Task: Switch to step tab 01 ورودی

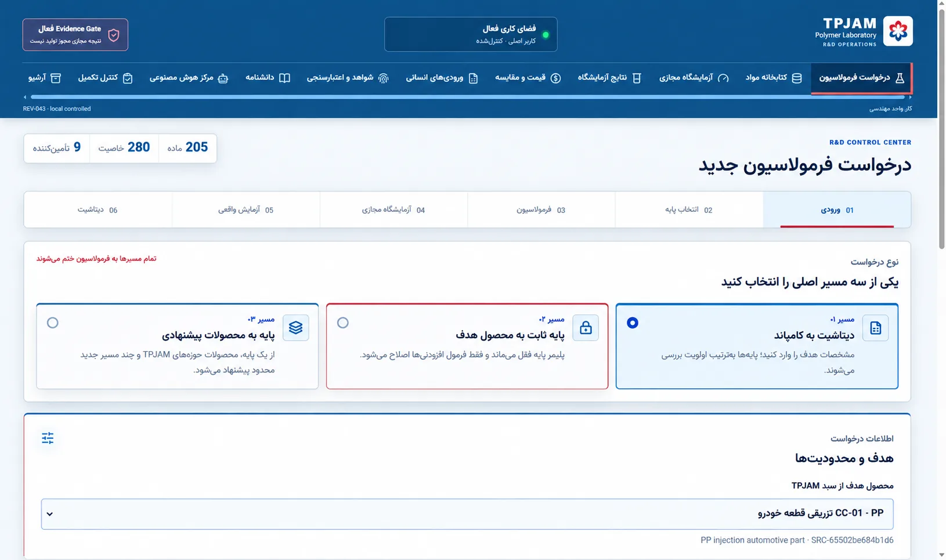Action: [x=837, y=210]
